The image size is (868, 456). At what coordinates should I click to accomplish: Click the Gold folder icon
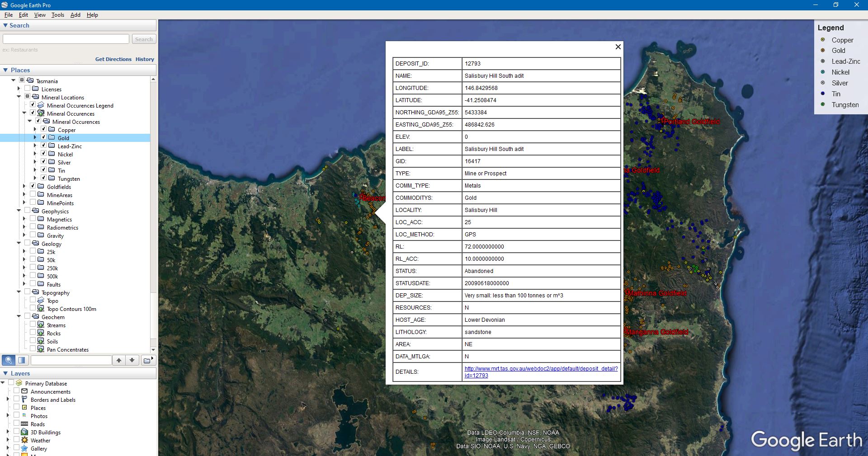[52, 138]
